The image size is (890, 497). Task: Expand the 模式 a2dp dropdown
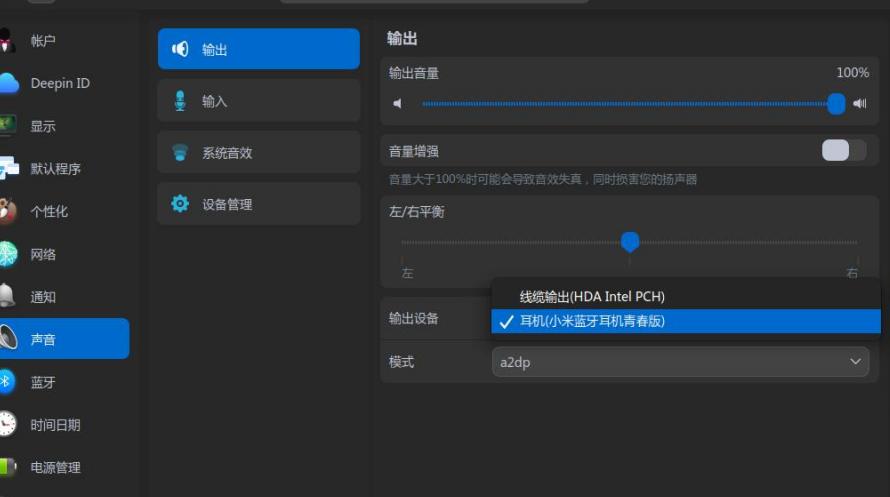[680, 362]
